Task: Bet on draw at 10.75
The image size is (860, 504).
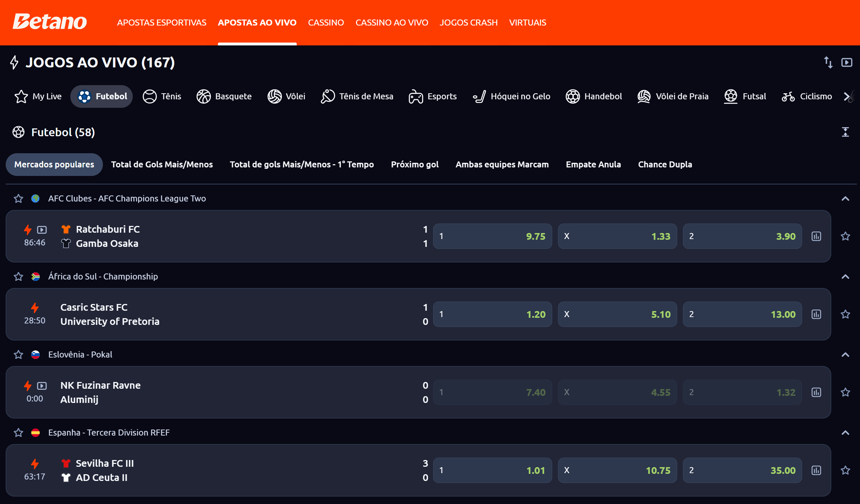Action: pos(617,470)
